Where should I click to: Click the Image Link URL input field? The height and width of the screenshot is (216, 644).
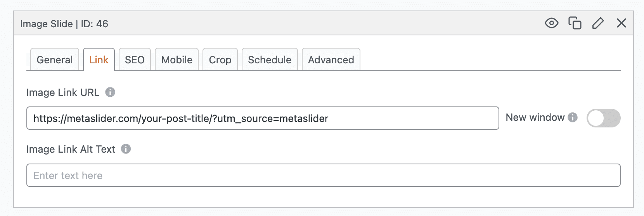[x=262, y=118]
